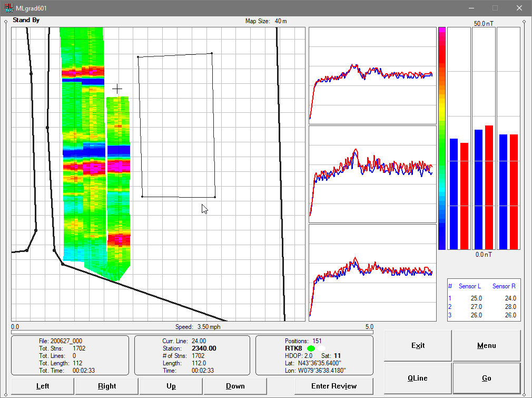Start survey with Go button

(x=487, y=378)
